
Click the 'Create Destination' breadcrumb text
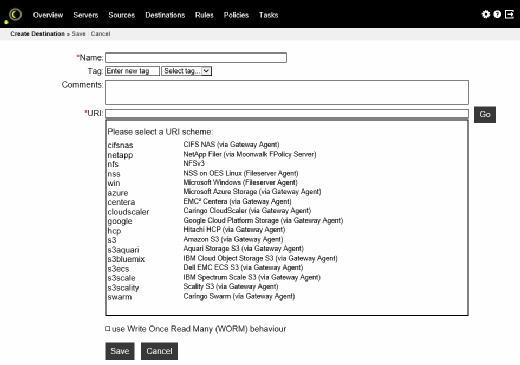click(x=37, y=34)
